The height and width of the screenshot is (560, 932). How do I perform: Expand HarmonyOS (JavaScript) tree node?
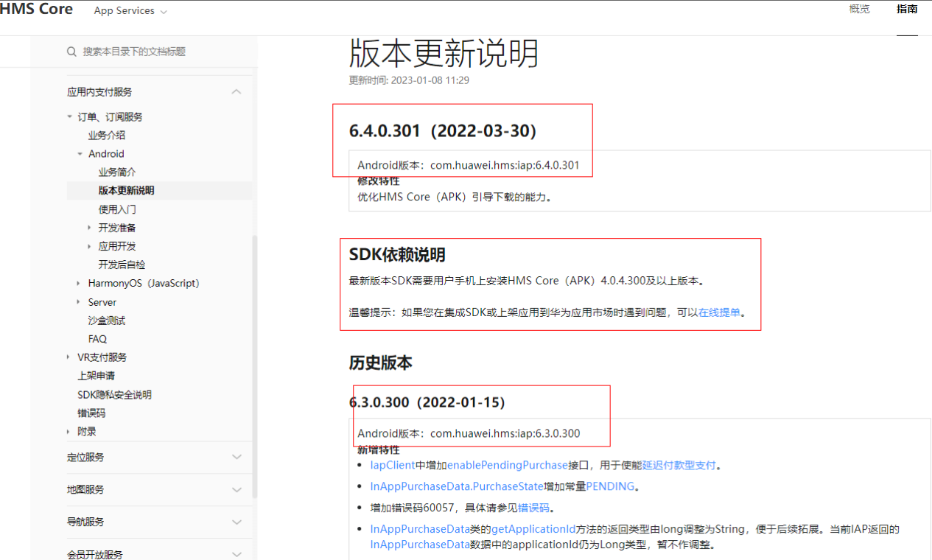point(80,283)
